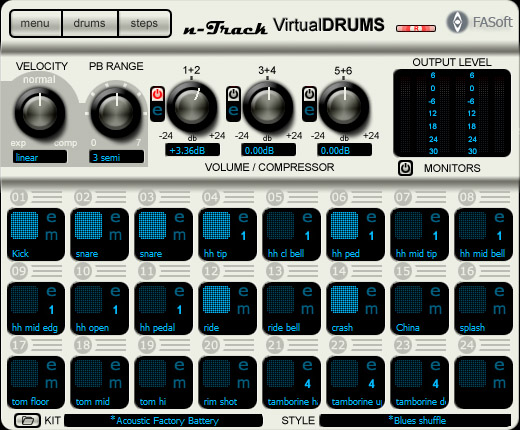Open the Blues shuffle style selector
The width and height of the screenshot is (520, 430).
click(x=415, y=420)
